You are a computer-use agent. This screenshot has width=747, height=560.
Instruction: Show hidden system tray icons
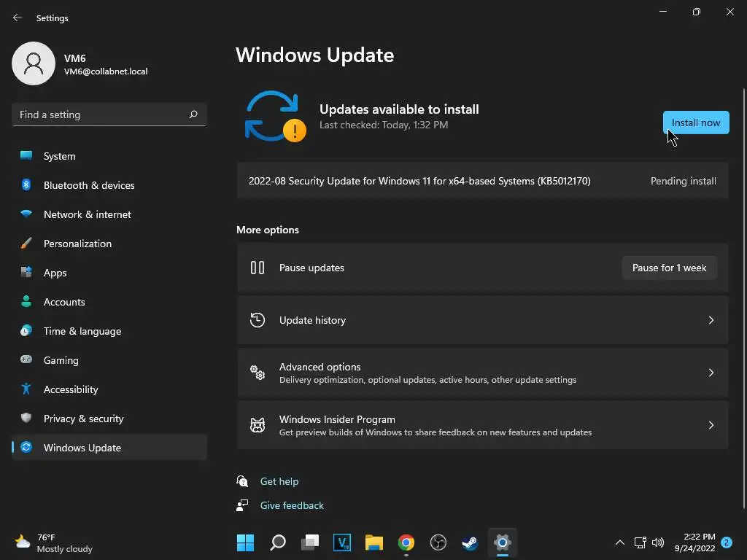(620, 542)
